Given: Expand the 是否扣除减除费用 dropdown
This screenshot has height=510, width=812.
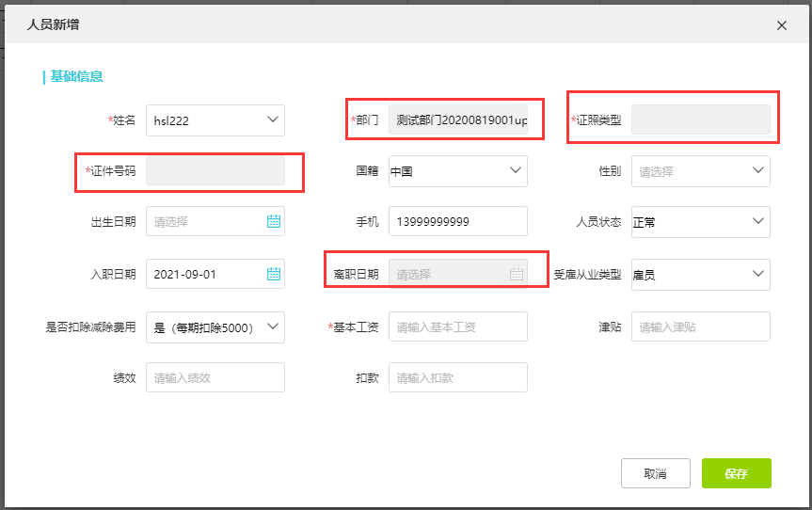Looking at the screenshot, I should [x=273, y=327].
